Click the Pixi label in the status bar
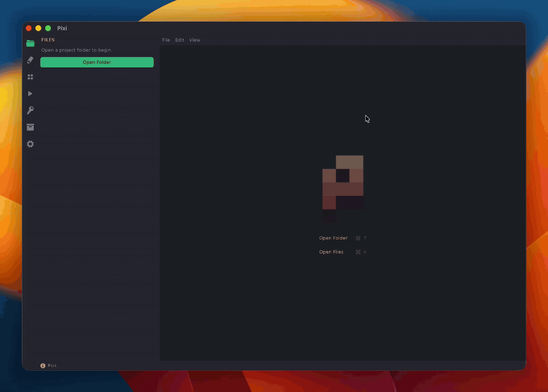This screenshot has width=548, height=392. tap(52, 366)
